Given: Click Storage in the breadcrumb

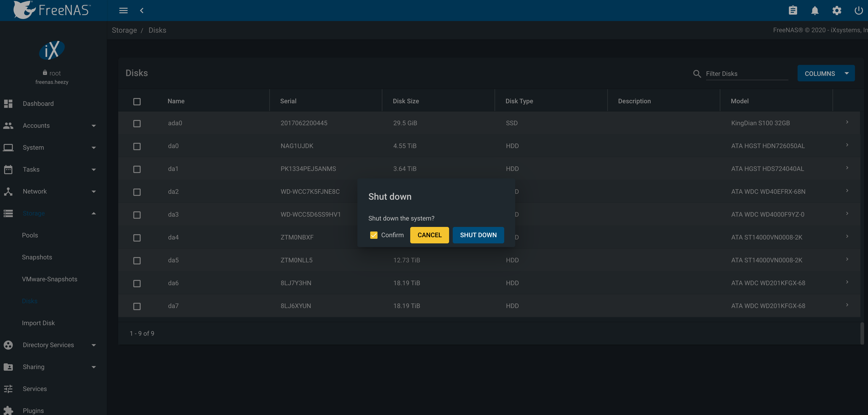Looking at the screenshot, I should [x=124, y=30].
